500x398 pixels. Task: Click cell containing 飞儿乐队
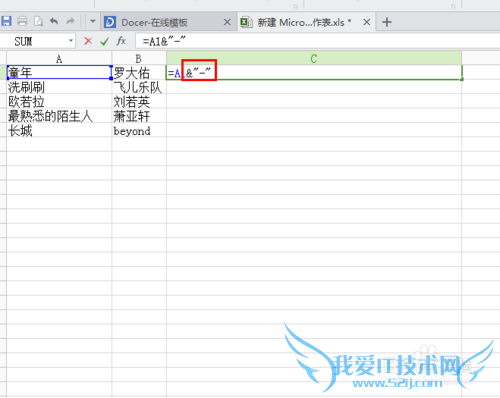click(139, 87)
